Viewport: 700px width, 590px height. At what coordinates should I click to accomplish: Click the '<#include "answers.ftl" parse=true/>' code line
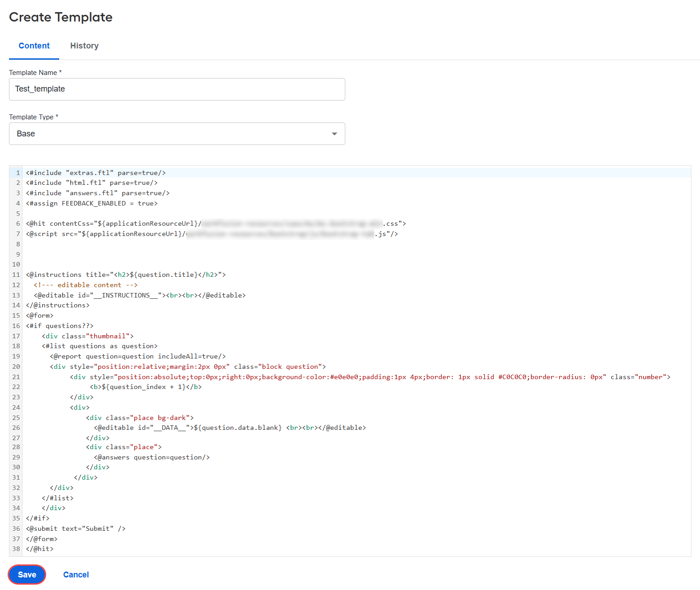[98, 193]
